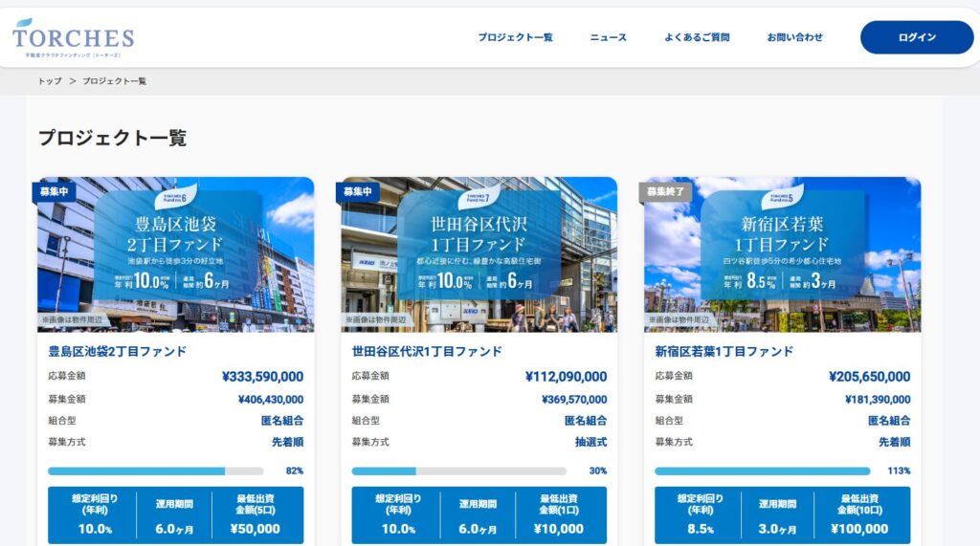Click the 募集中 badge on 代沢 fund
This screenshot has width=980, height=546.
[357, 192]
